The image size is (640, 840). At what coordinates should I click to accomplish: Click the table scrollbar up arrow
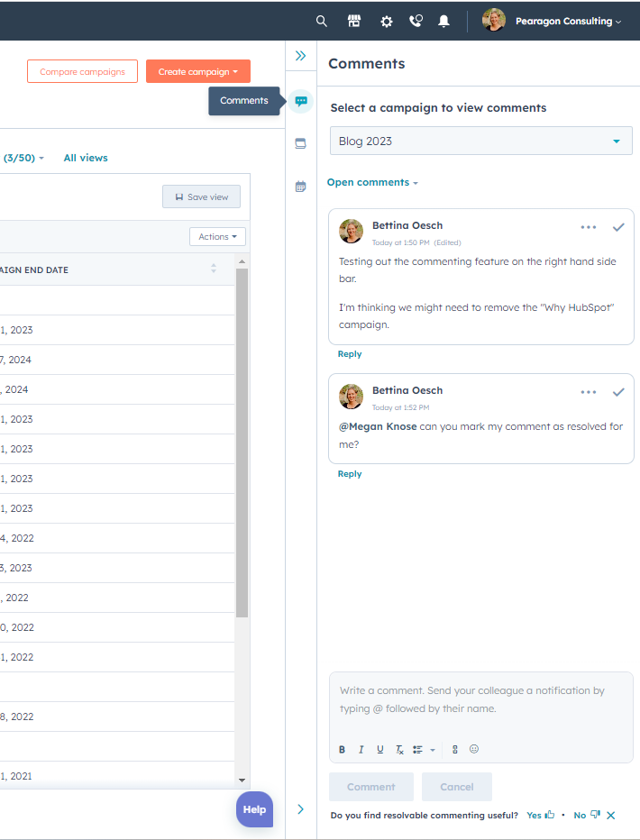(x=242, y=261)
